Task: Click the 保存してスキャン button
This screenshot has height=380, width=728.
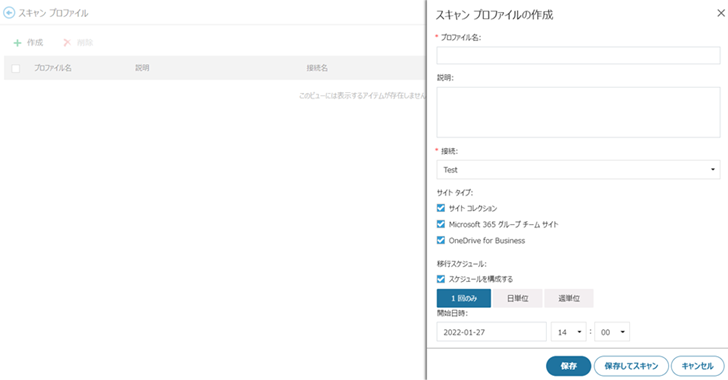Action: [x=631, y=366]
